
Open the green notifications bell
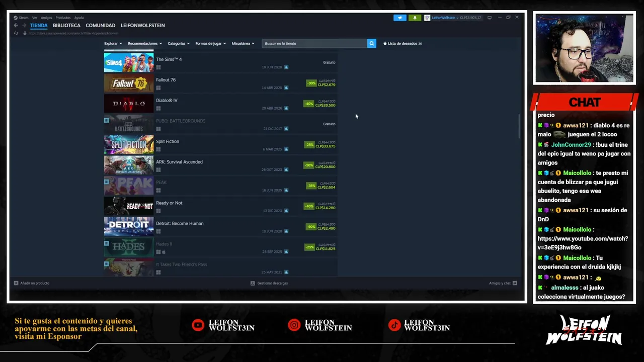click(415, 18)
